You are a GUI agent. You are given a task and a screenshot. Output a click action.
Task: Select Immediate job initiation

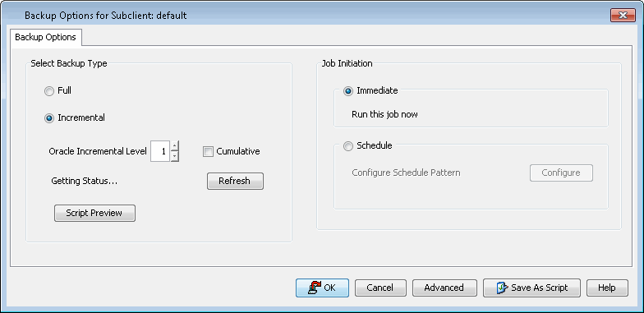tap(348, 91)
